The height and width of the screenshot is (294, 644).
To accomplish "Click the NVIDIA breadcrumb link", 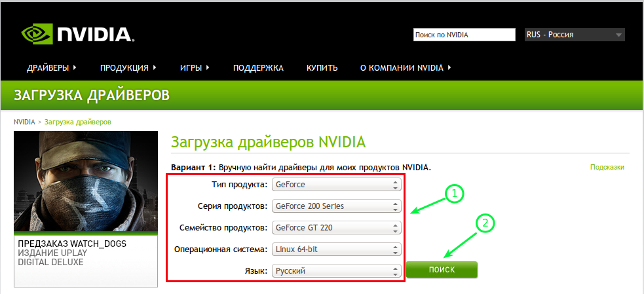I will [24, 122].
